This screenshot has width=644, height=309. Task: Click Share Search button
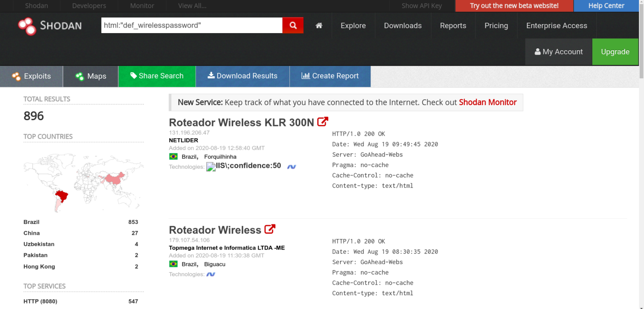[x=157, y=76]
